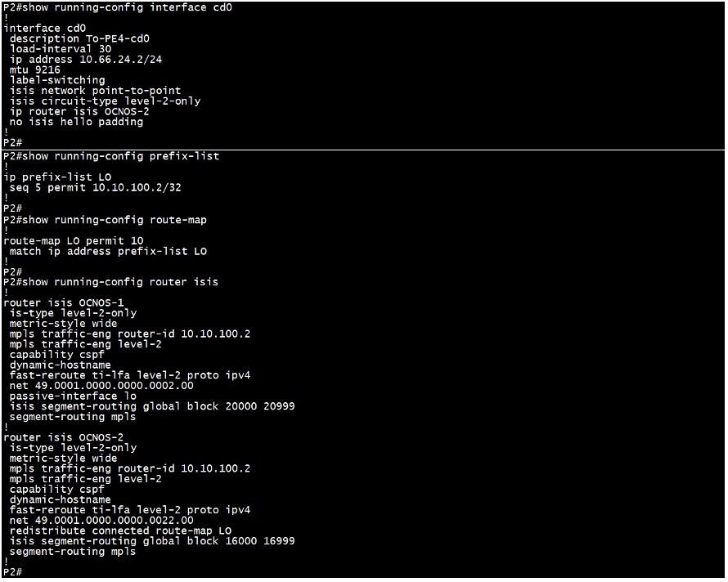Click segment-routing global block 16000 16999 line
Viewport: 728px width, 582px height.
[x=152, y=540]
